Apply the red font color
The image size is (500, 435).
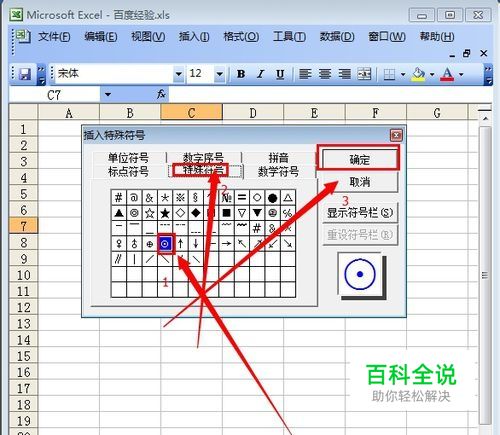(447, 74)
